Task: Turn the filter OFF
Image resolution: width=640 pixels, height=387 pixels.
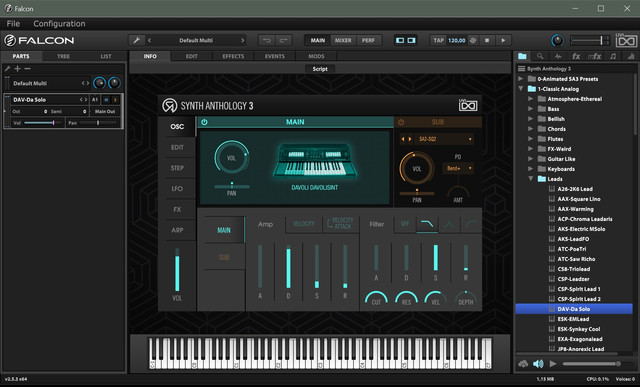Action: [x=405, y=224]
